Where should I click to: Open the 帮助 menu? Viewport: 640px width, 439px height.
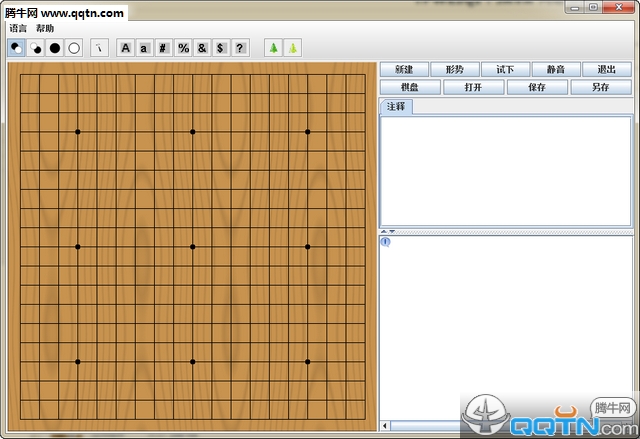[44, 28]
